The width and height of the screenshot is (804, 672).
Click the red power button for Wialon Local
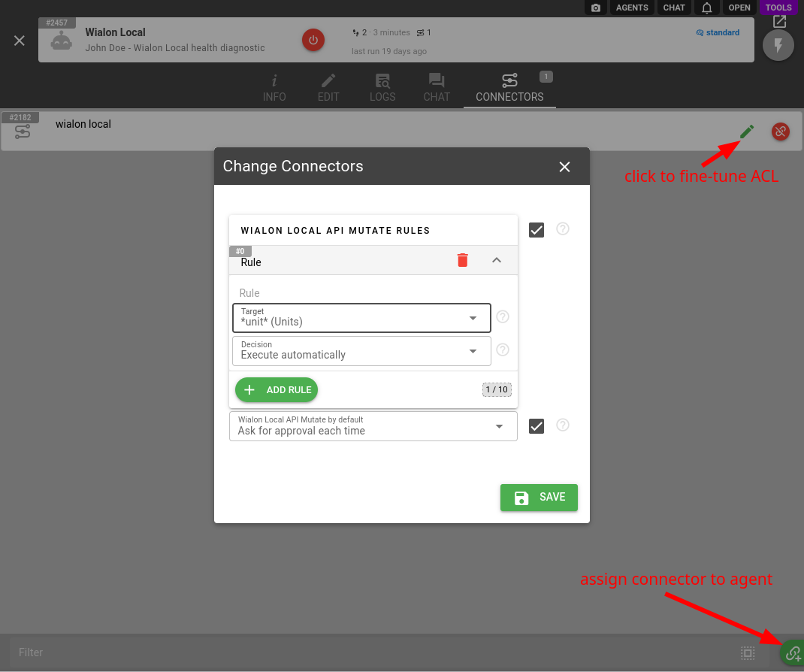313,40
